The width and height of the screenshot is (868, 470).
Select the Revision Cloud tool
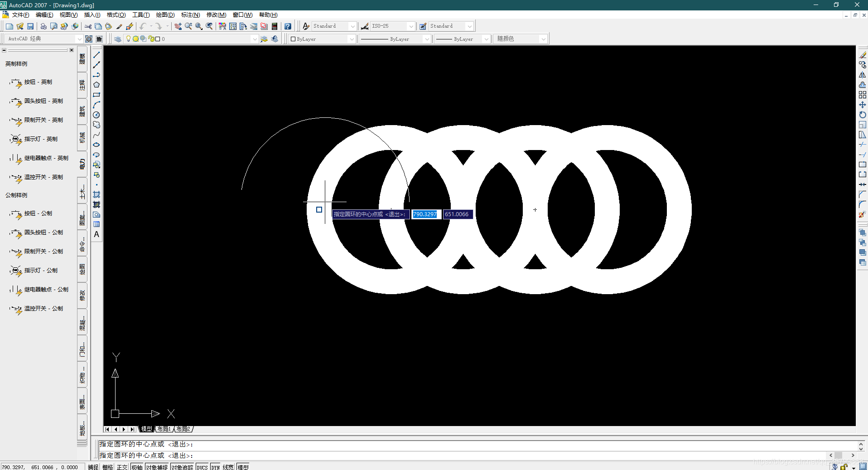pyautogui.click(x=96, y=125)
